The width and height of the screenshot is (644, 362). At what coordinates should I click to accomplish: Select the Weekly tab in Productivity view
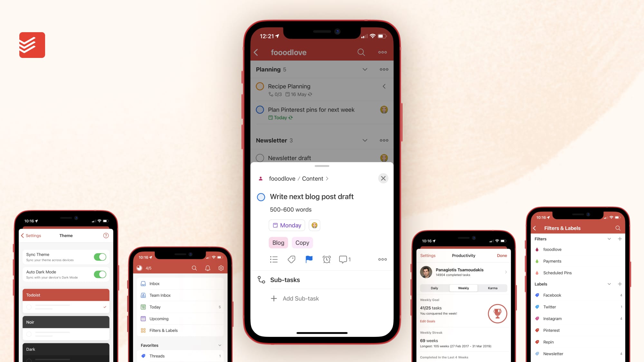[464, 288]
